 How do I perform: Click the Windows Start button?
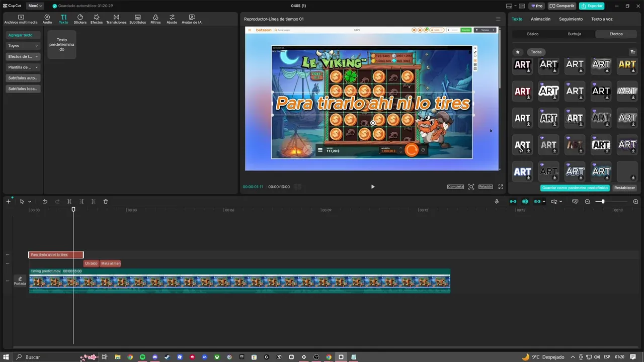tap(6, 357)
